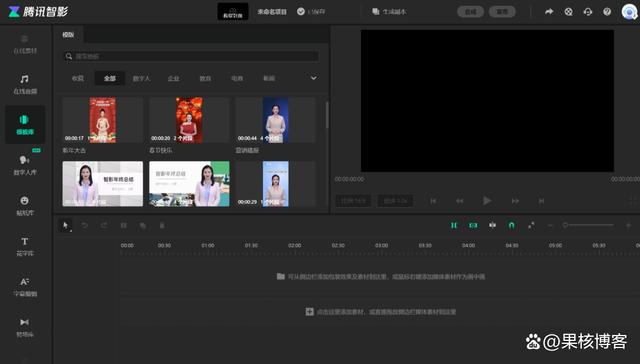Image resolution: width=640 pixels, height=364 pixels.
Task: Toggle the first green timeline snapping icon
Action: click(454, 225)
